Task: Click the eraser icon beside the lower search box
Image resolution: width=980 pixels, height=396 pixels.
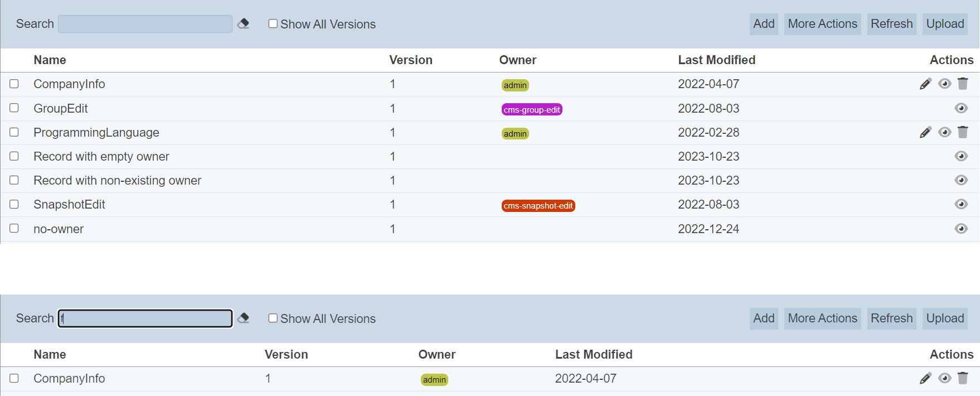Action: point(243,318)
